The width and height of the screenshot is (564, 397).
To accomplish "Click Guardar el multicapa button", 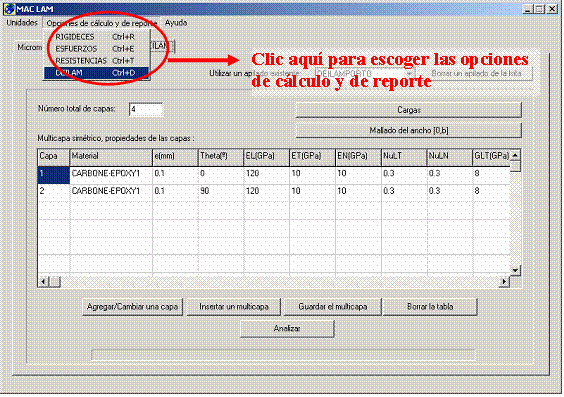I will pyautogui.click(x=333, y=307).
